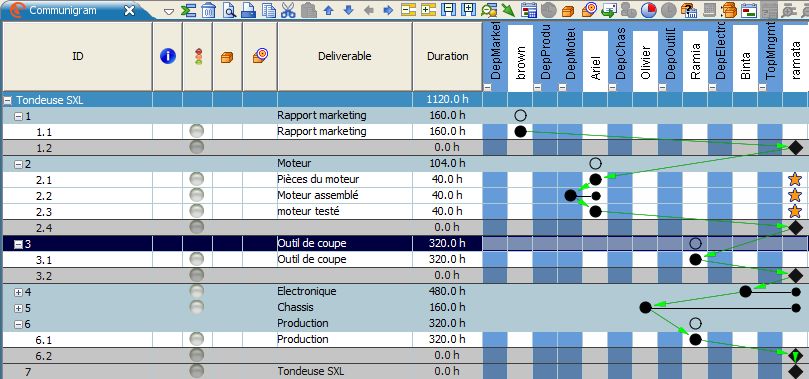The height and width of the screenshot is (379, 809).
Task: Click the blue info column header
Action: (168, 56)
